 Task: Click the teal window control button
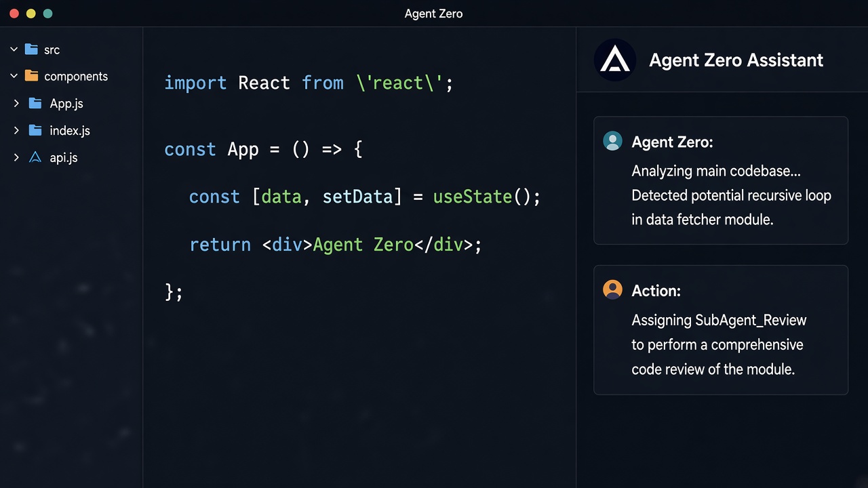(47, 14)
